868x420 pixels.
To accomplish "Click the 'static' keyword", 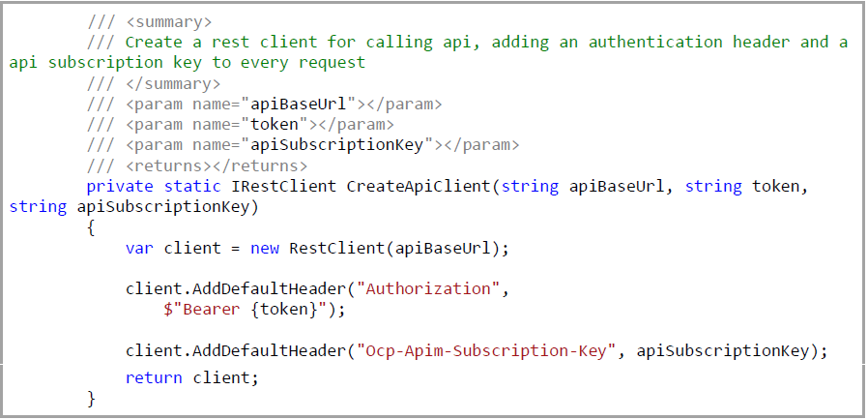I will tap(192, 186).
